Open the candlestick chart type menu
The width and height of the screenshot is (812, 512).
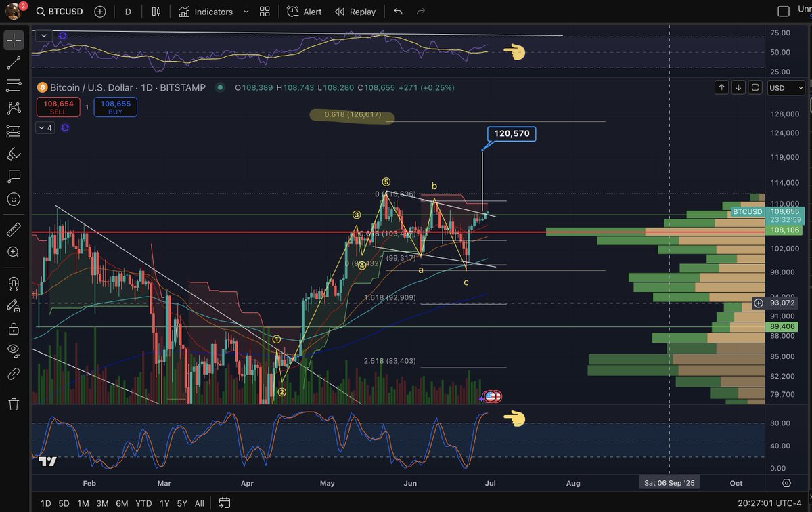(x=156, y=12)
